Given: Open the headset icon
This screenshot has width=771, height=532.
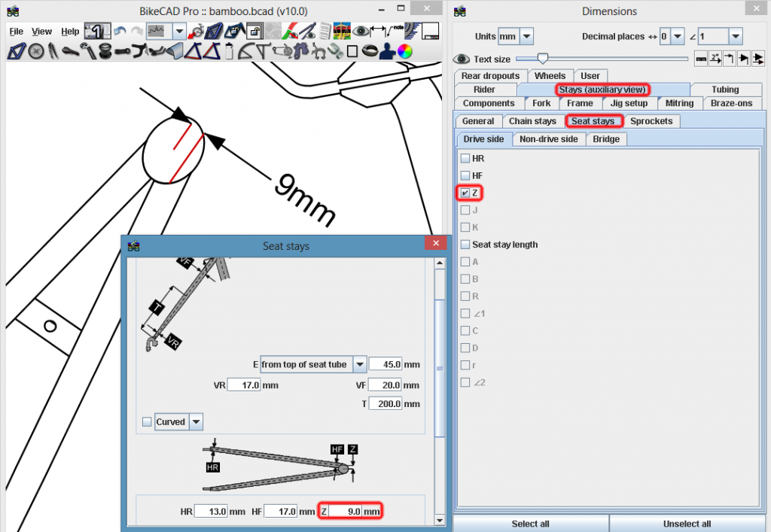Looking at the screenshot, I should pos(105,50).
